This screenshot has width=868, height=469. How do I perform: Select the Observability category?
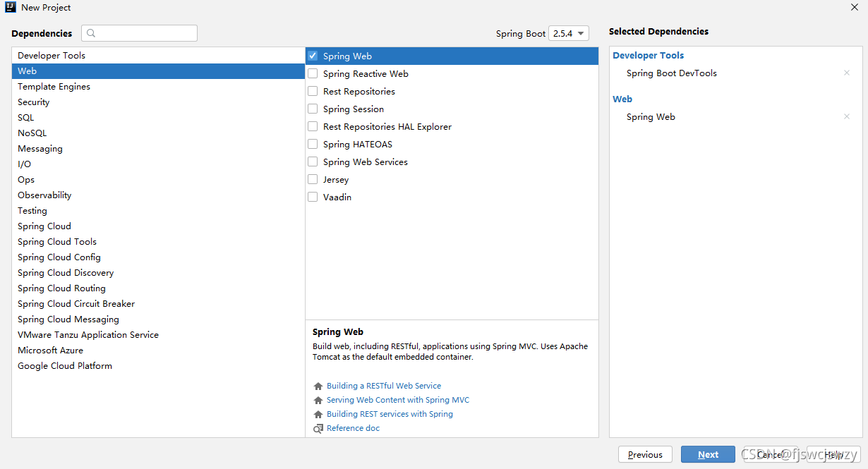coord(158,195)
